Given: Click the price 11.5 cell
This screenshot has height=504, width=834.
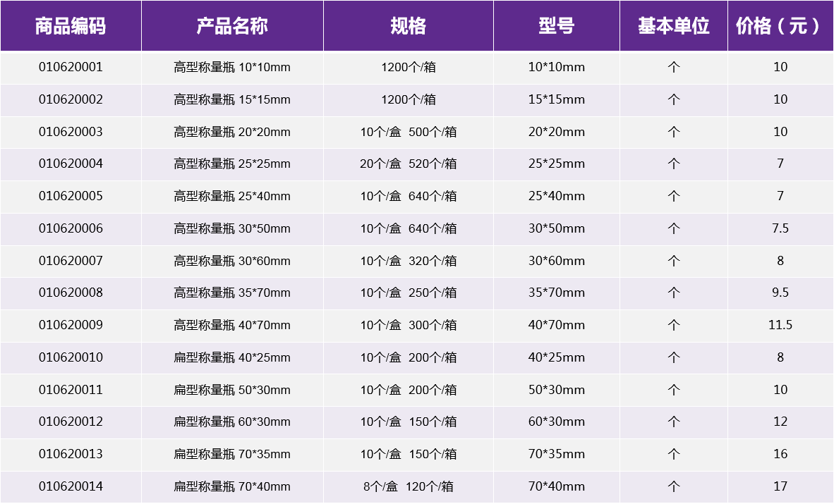Looking at the screenshot, I should coord(780,325).
